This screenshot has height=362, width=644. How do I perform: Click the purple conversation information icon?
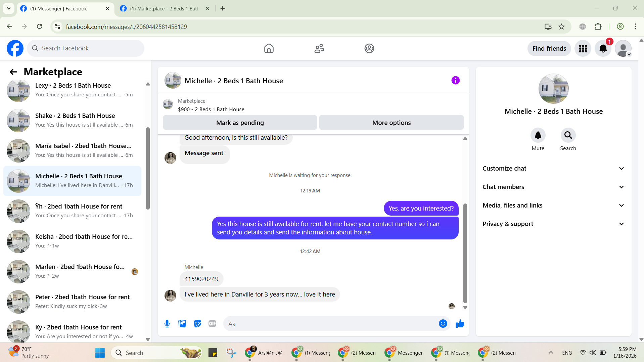pyautogui.click(x=455, y=80)
